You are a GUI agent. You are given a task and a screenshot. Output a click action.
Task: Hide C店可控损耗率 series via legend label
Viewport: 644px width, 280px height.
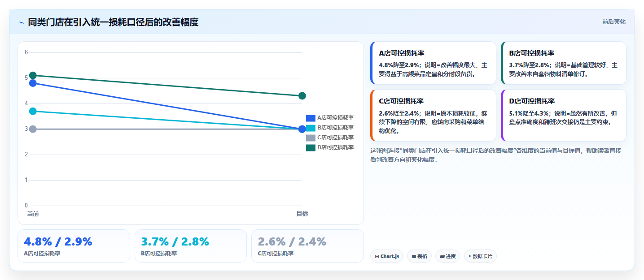(335, 138)
